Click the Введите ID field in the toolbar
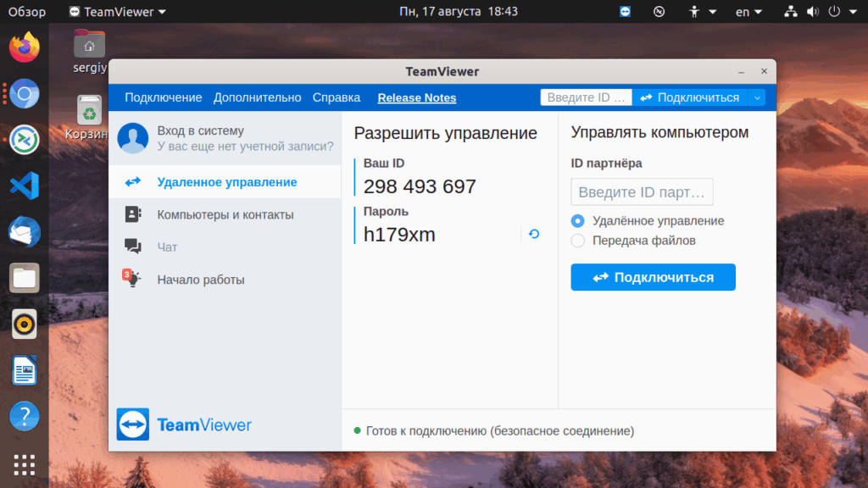The height and width of the screenshot is (488, 868). click(587, 98)
